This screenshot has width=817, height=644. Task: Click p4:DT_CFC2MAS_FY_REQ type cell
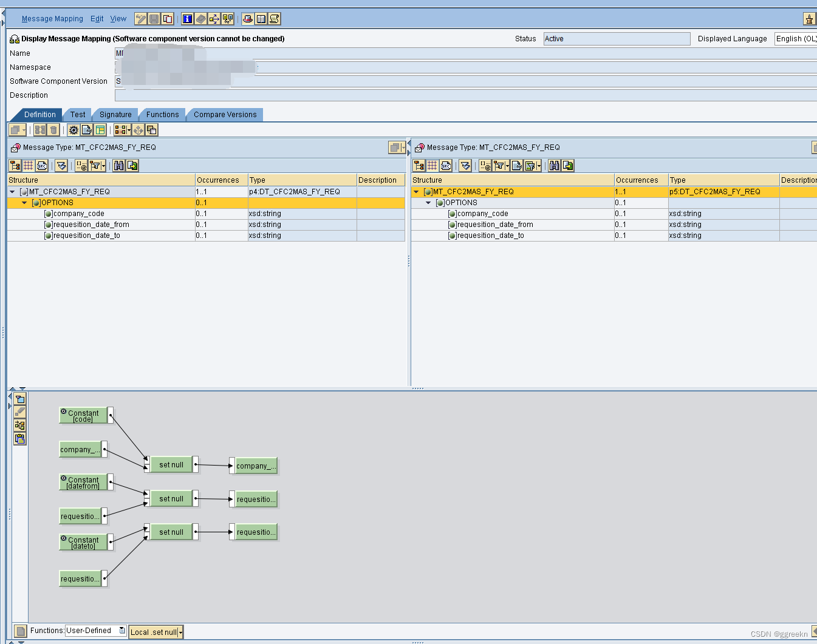(x=302, y=192)
